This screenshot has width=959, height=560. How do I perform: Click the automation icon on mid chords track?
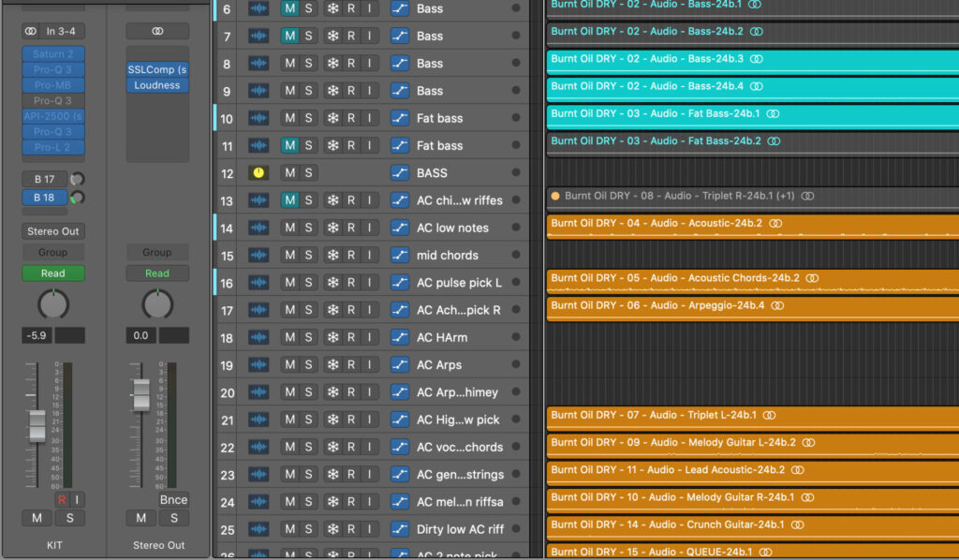point(400,256)
